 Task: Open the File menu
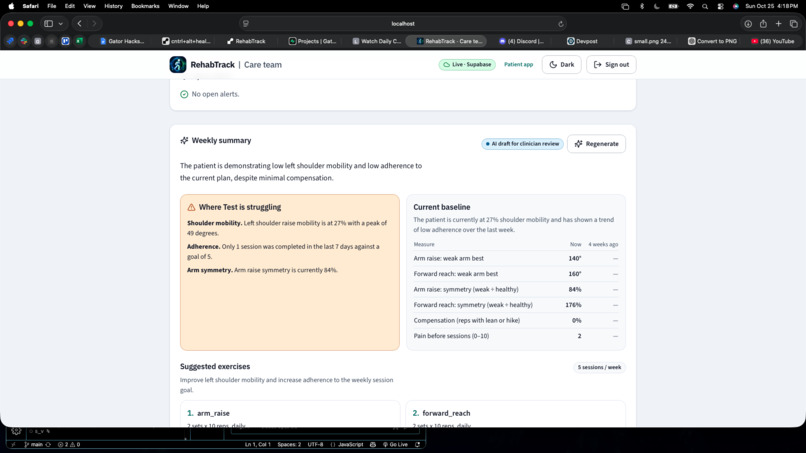coord(51,6)
